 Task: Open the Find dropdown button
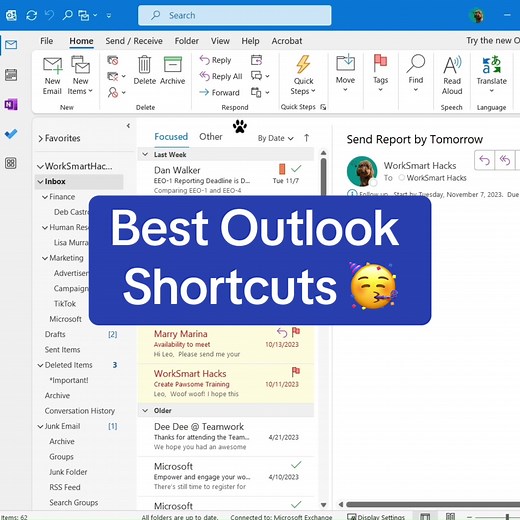pyautogui.click(x=415, y=74)
